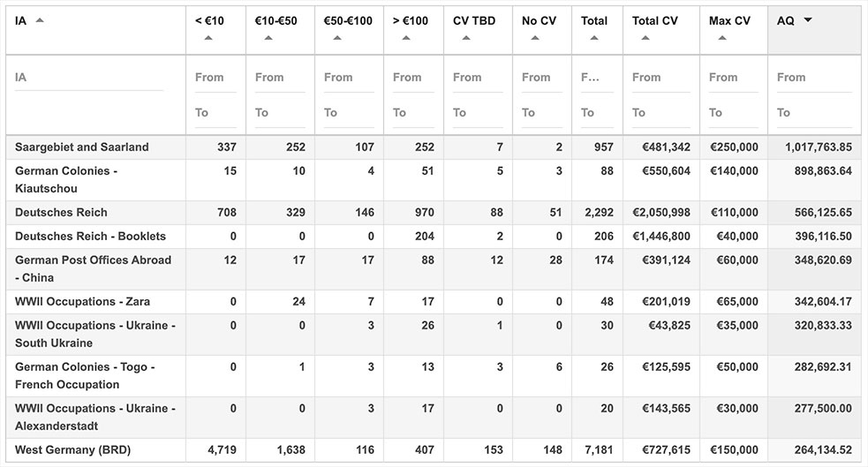
Task: Click the sort arrow under > €100
Action: click(406, 38)
